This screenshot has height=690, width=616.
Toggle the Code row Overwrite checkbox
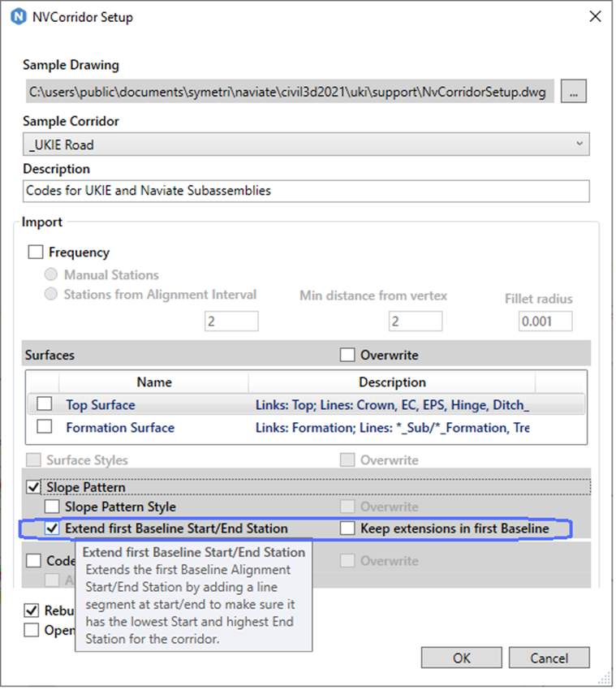tap(347, 561)
